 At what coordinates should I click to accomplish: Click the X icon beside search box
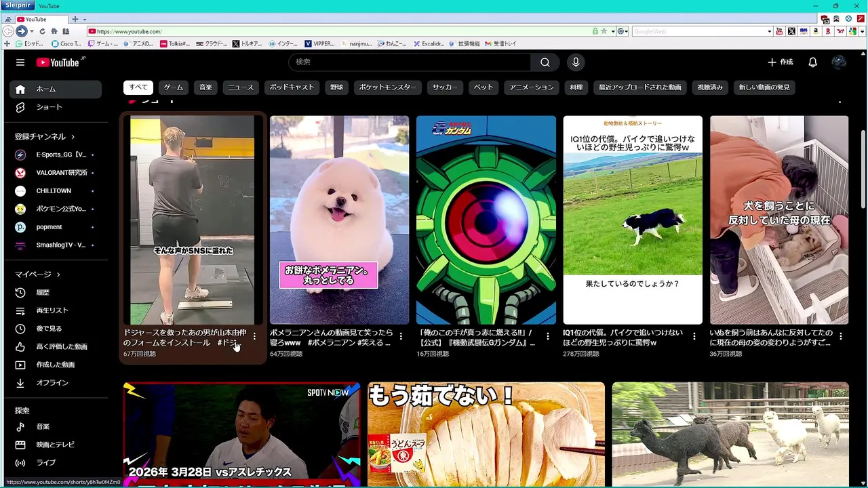click(x=791, y=31)
